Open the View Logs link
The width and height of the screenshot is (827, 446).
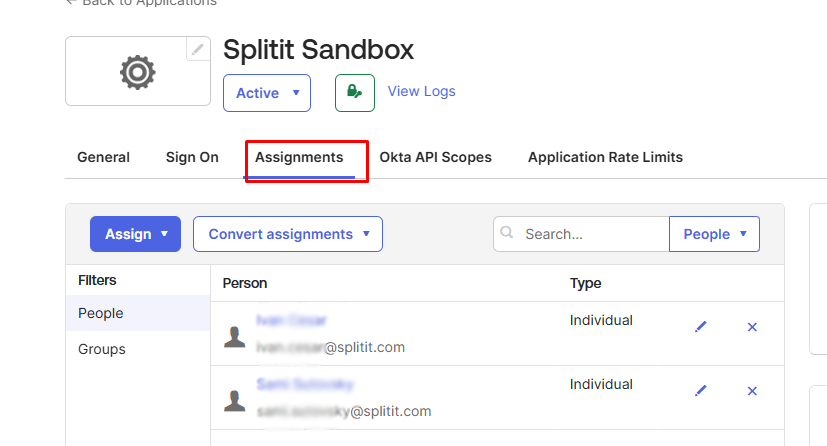pos(421,91)
